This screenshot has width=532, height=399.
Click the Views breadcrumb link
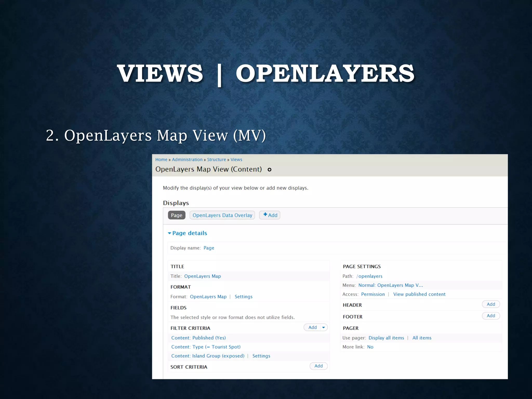[x=236, y=159]
